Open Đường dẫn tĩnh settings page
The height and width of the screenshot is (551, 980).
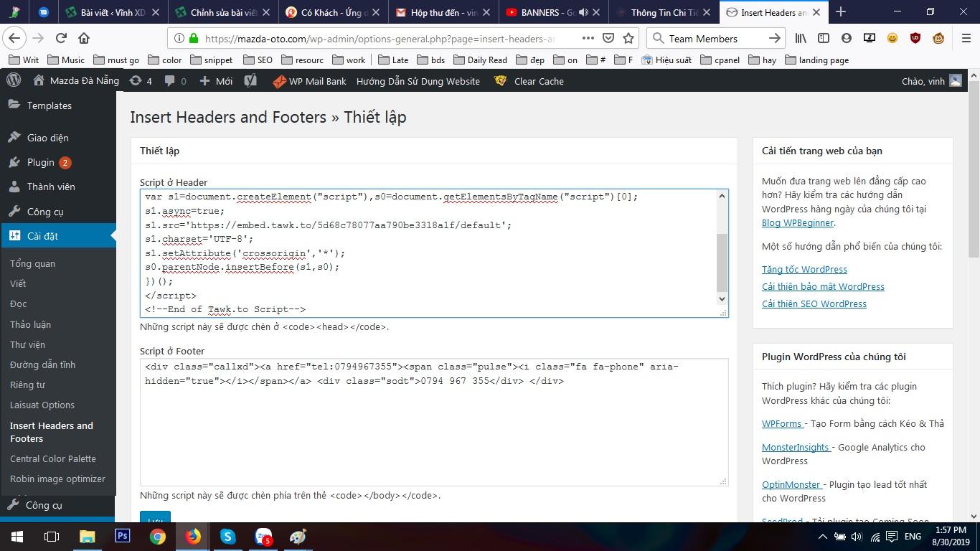[x=42, y=364]
